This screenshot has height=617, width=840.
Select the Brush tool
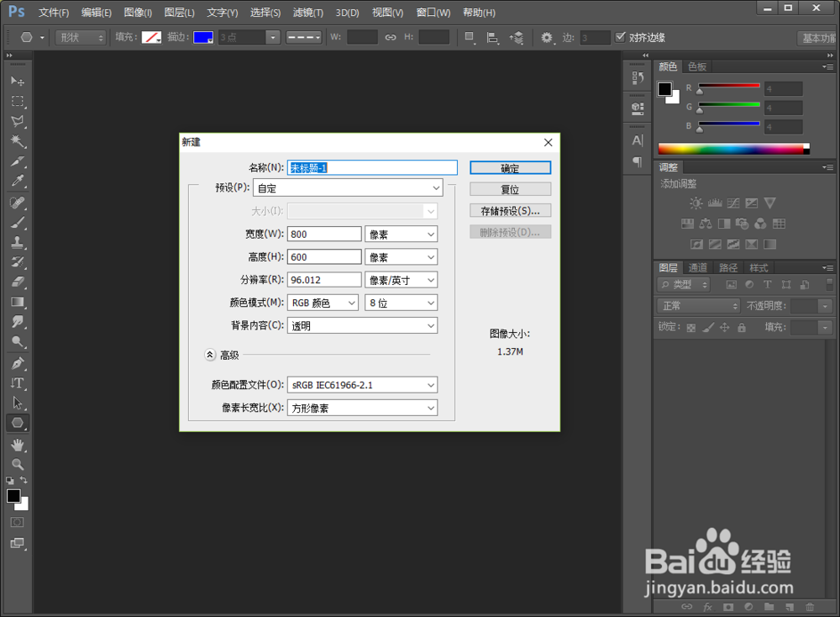17,222
